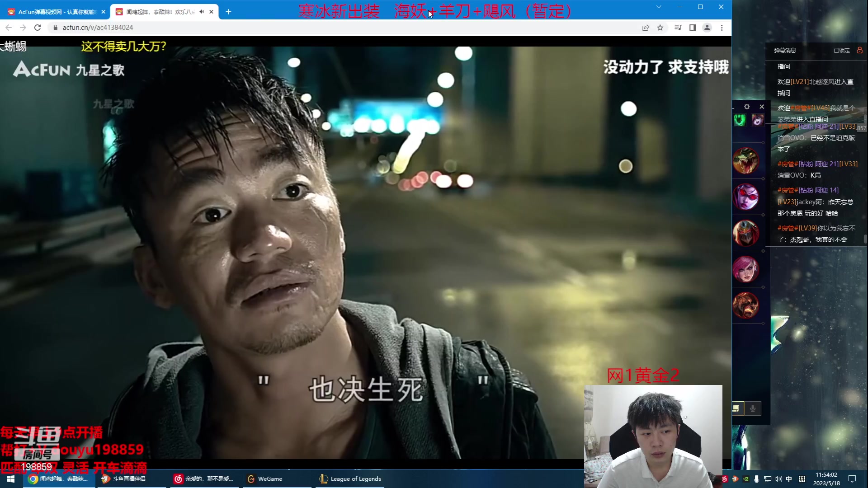
Task: Click the microphone icon in the LoL client panel
Action: (753, 408)
